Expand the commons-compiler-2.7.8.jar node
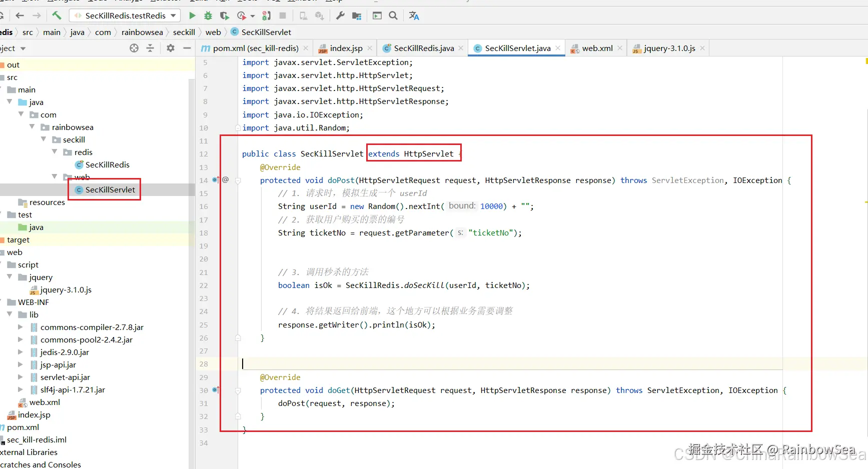The height and width of the screenshot is (469, 868). click(x=21, y=327)
